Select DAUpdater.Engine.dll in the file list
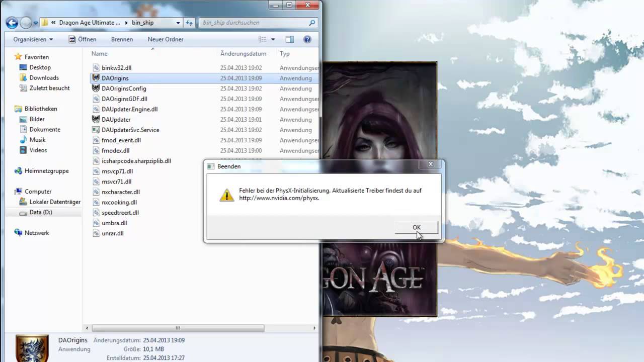 coord(129,109)
